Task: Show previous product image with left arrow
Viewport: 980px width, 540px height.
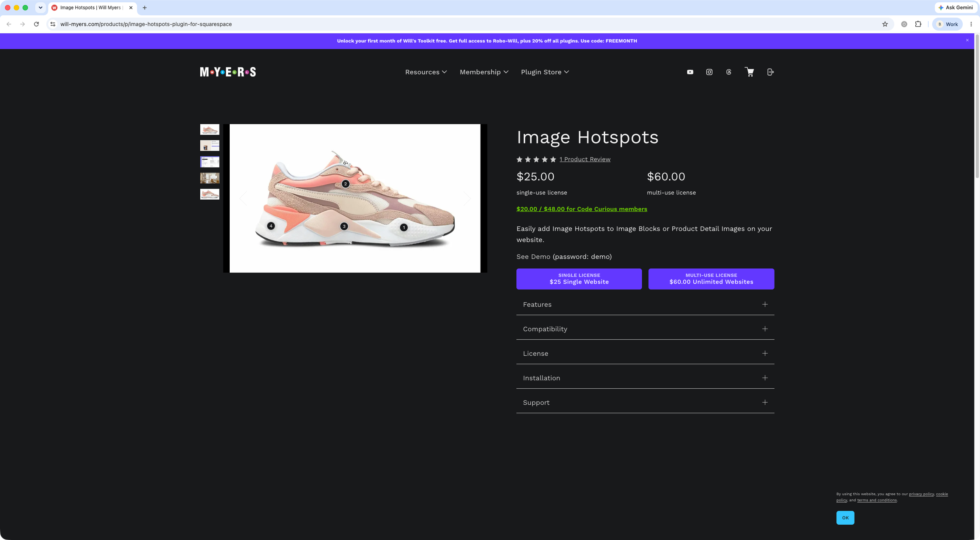Action: pos(243,198)
